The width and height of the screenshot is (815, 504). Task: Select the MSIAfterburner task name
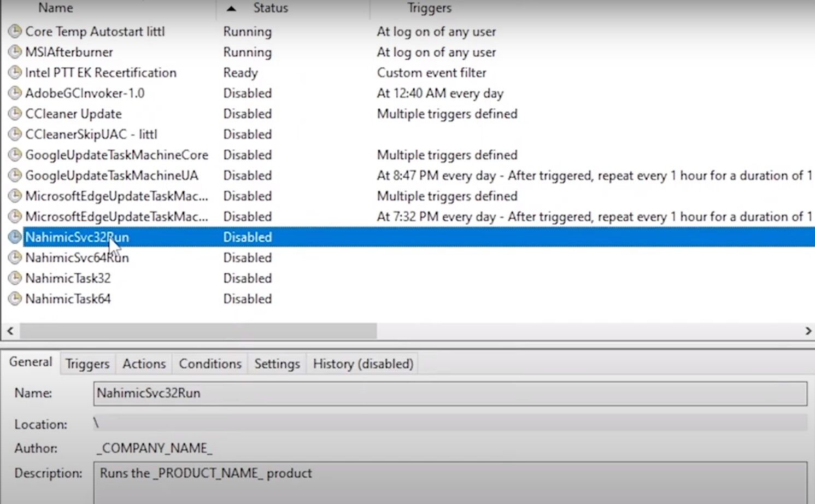tap(69, 52)
